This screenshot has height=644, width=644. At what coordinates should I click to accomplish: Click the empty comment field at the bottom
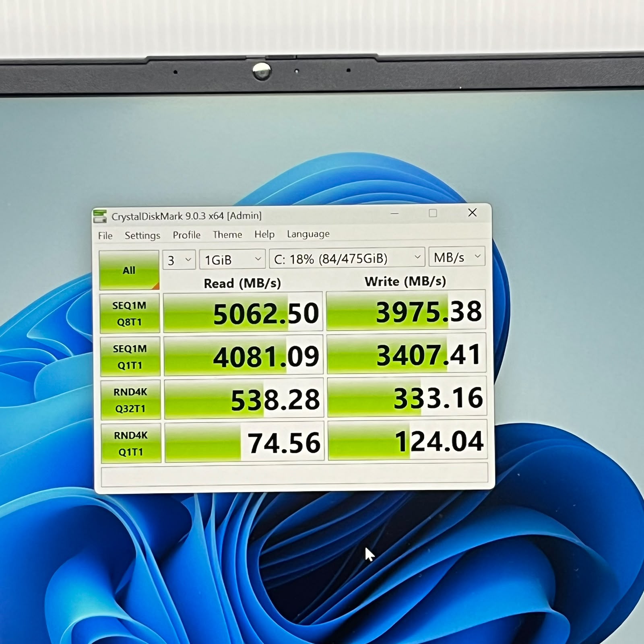295,475
